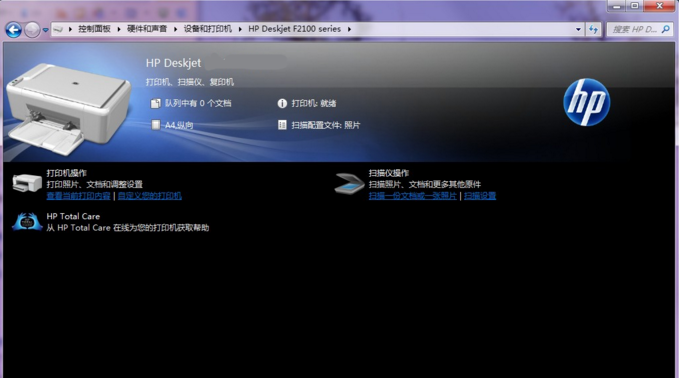Go back with the blue Back arrow
This screenshot has height=378, width=679.
[13, 30]
